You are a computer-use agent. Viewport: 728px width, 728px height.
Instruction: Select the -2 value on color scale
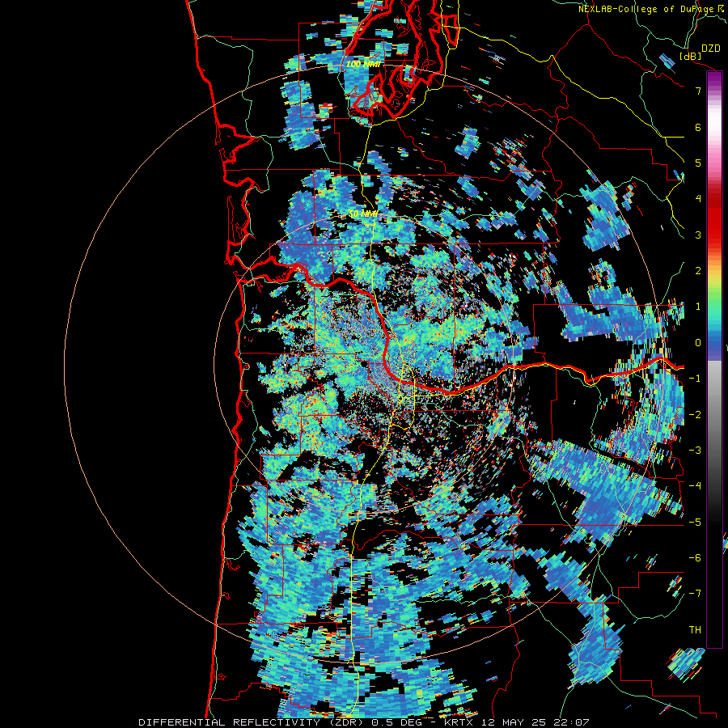pos(695,415)
